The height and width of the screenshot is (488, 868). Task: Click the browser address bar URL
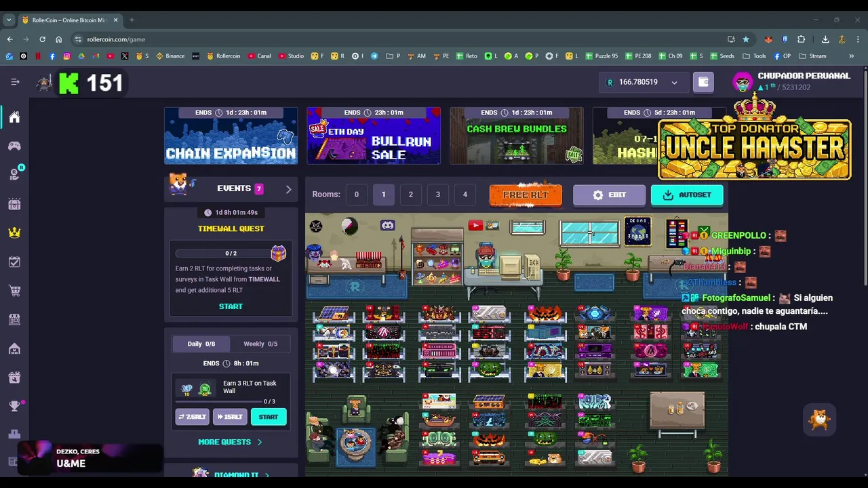point(116,39)
